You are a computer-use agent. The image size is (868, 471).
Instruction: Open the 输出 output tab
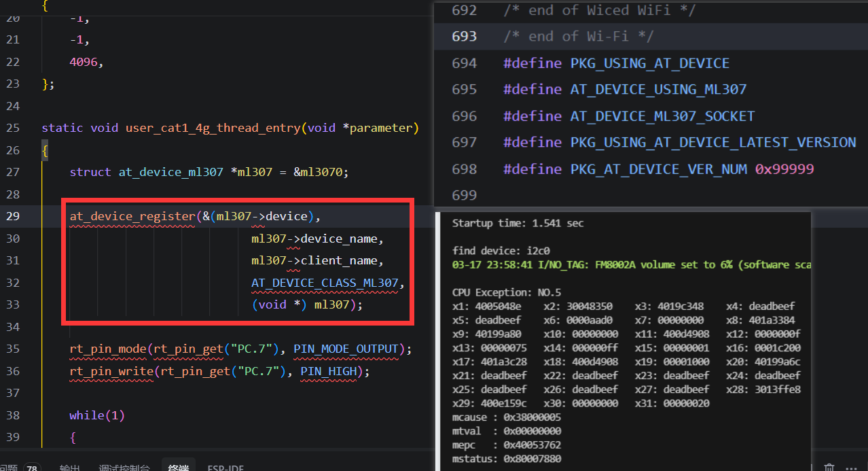[x=69, y=468]
